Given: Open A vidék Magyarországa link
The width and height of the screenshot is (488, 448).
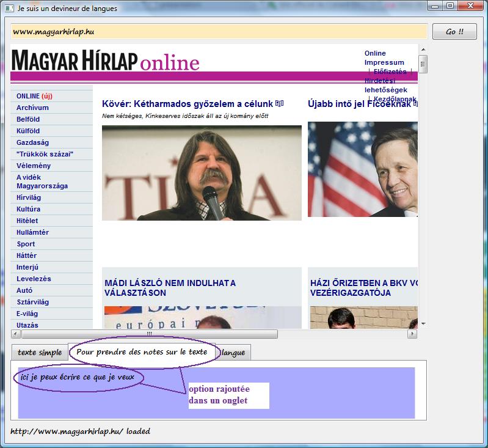Looking at the screenshot, I should click(x=42, y=182).
